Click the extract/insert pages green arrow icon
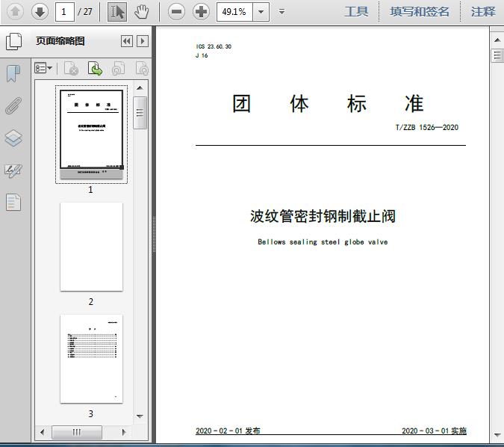 [95, 68]
